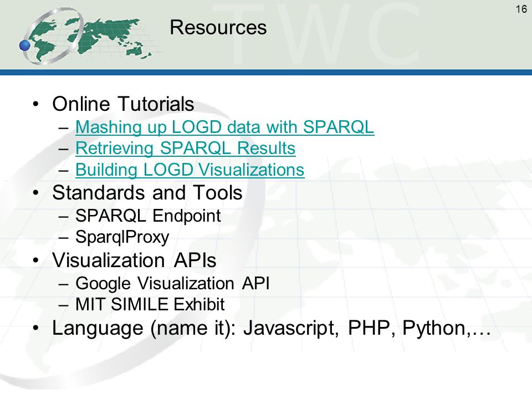Open the Retrieving SPARQL Results link

pyautogui.click(x=185, y=149)
